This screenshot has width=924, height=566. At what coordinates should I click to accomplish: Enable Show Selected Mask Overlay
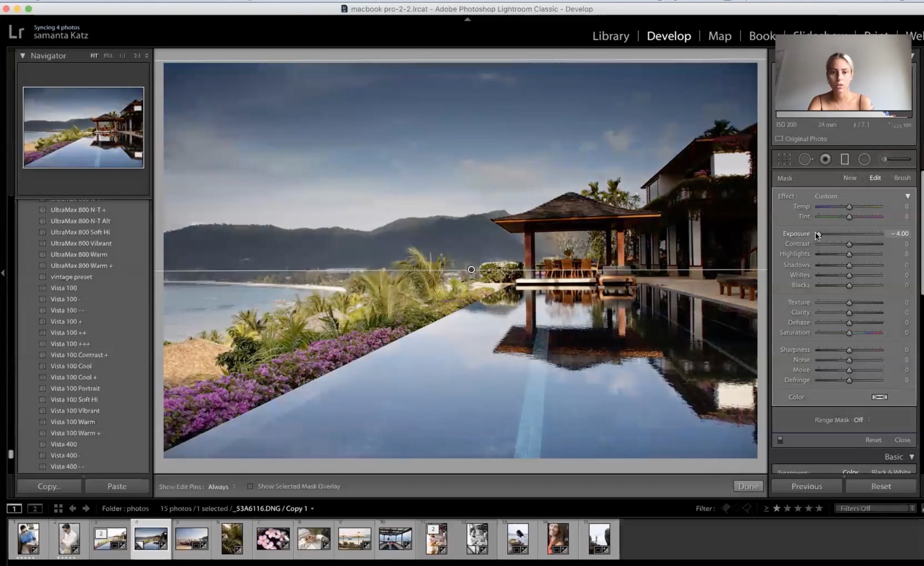(250, 486)
